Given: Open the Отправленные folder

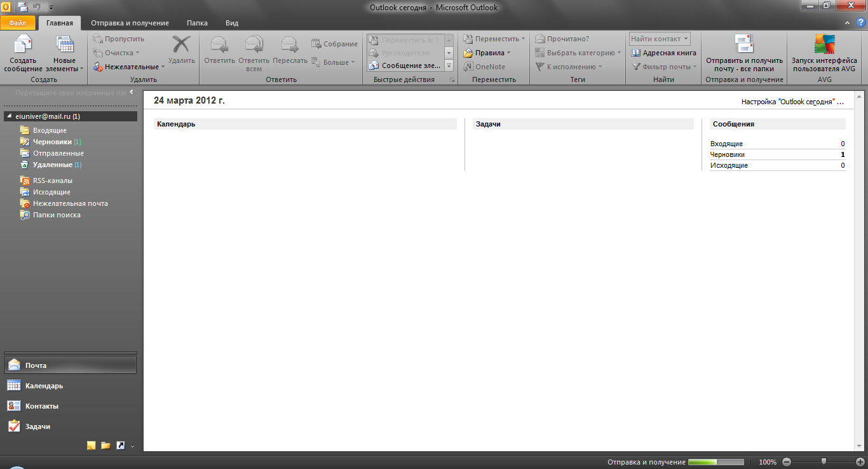Looking at the screenshot, I should [58, 153].
